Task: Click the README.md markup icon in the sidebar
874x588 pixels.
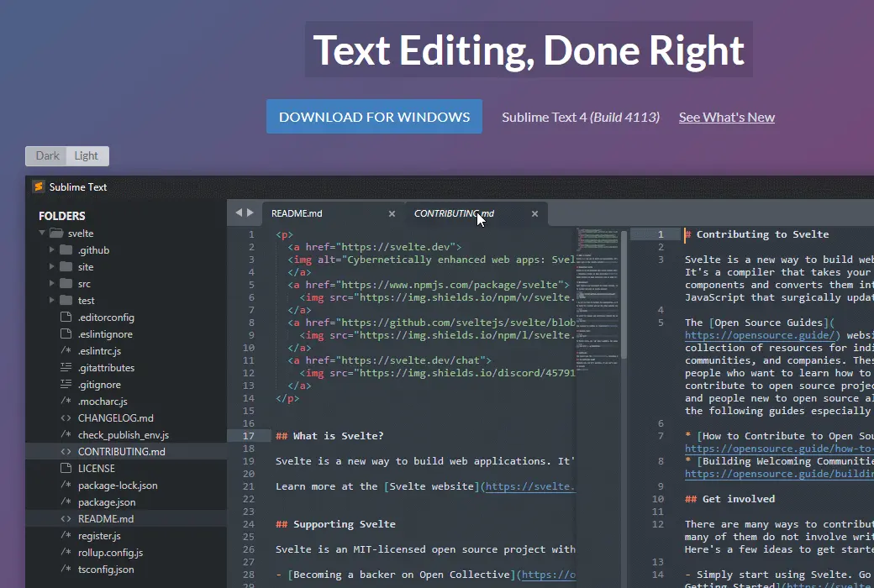Action: (x=66, y=518)
